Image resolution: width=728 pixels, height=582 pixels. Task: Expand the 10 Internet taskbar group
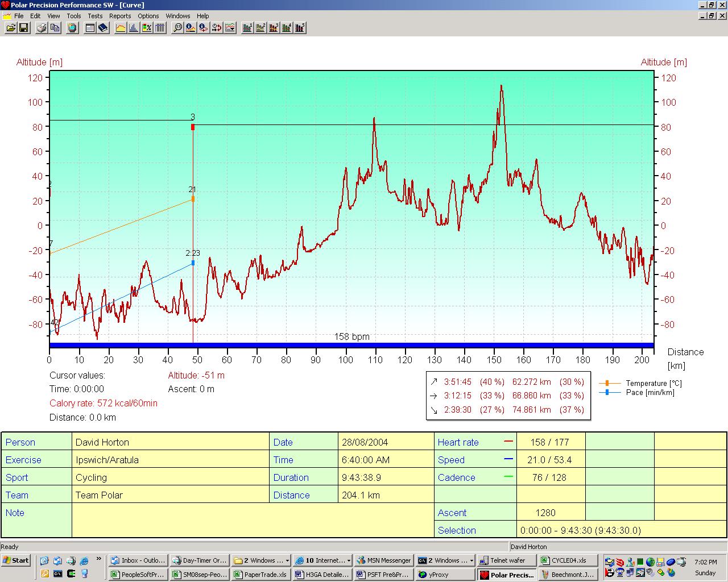[323, 560]
